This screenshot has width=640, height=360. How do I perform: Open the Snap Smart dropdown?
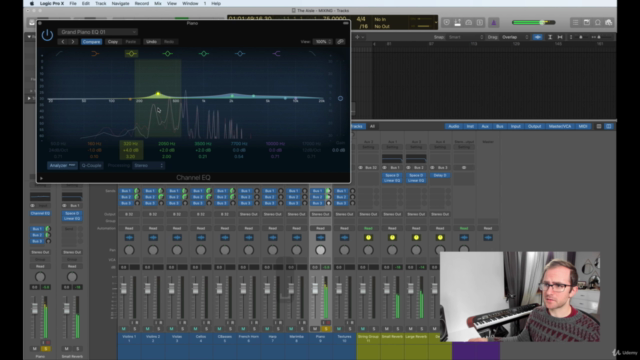click(x=464, y=37)
